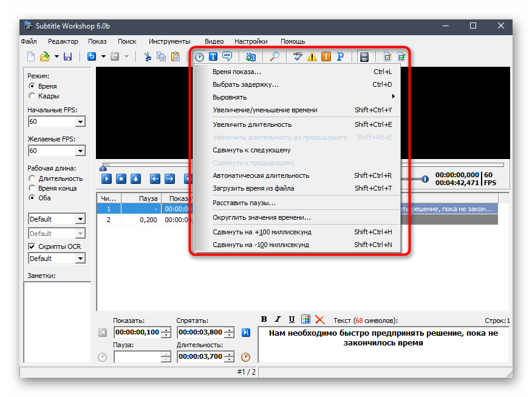The height and width of the screenshot is (397, 532).
Task: Select the Оба radio button
Action: tap(32, 198)
